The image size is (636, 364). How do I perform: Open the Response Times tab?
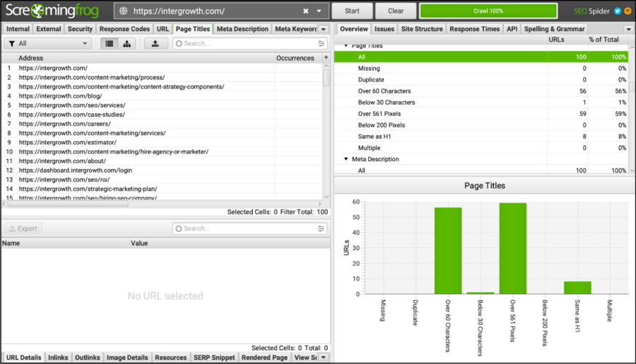click(x=475, y=29)
